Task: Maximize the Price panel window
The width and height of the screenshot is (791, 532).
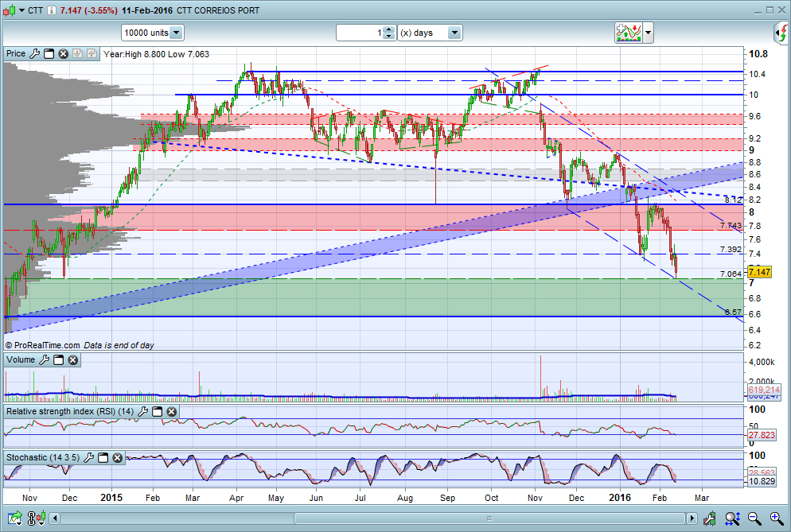Action: (x=49, y=54)
